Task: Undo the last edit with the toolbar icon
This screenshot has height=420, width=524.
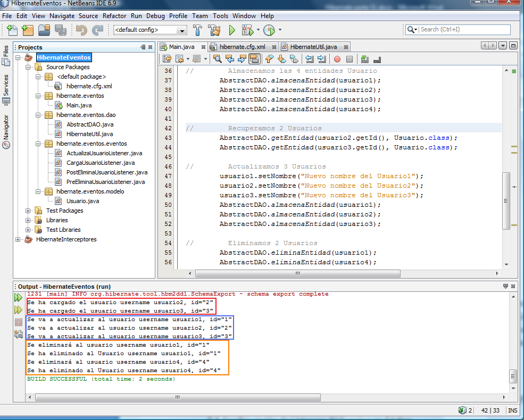Action: [82, 30]
